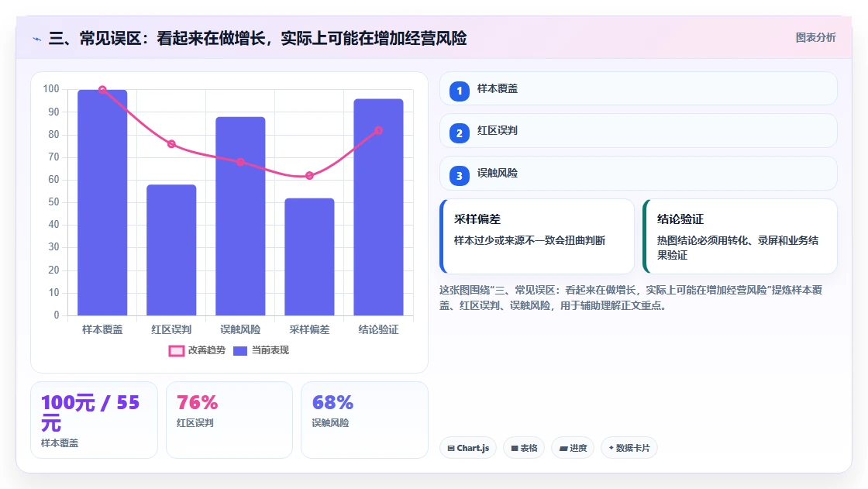The height and width of the screenshot is (489, 868).
Task: Click the description paragraph starting 这张图围绕
Action: [x=631, y=298]
